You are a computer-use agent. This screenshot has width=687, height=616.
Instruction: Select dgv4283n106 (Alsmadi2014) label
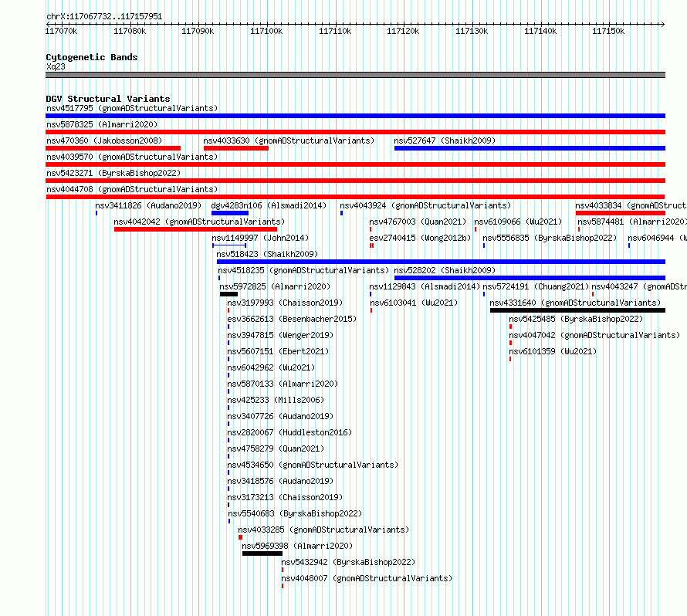click(269, 205)
